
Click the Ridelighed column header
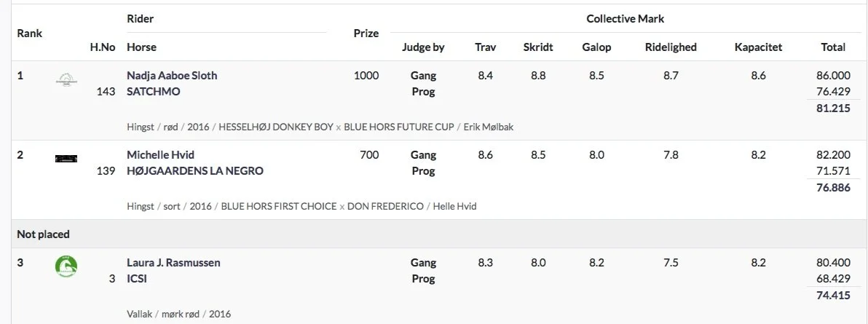[671, 47]
